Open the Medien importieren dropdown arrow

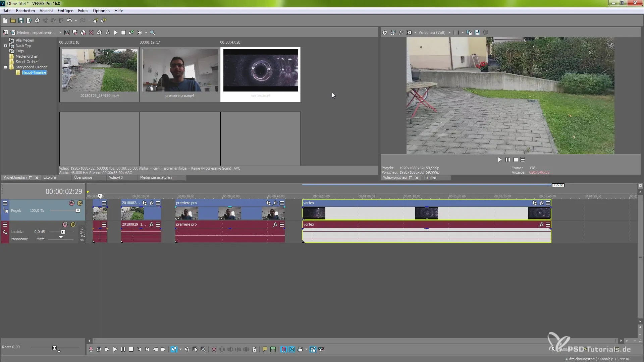tap(60, 33)
